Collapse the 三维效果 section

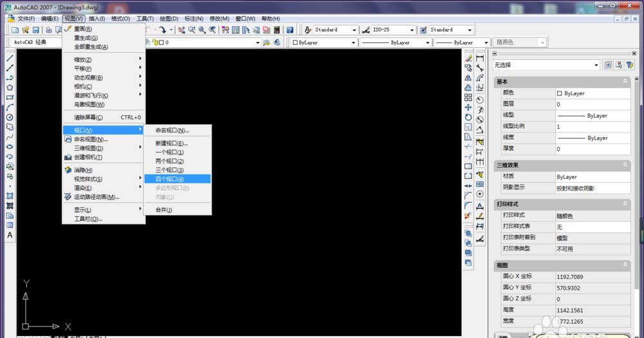(x=625, y=165)
